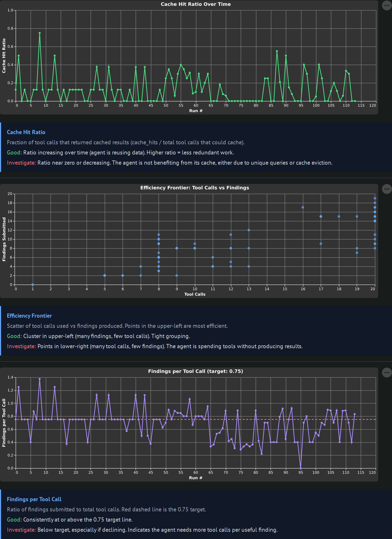This screenshot has width=392, height=539.
Task: Select the scatter point at 16 tool calls
Action: click(x=303, y=208)
